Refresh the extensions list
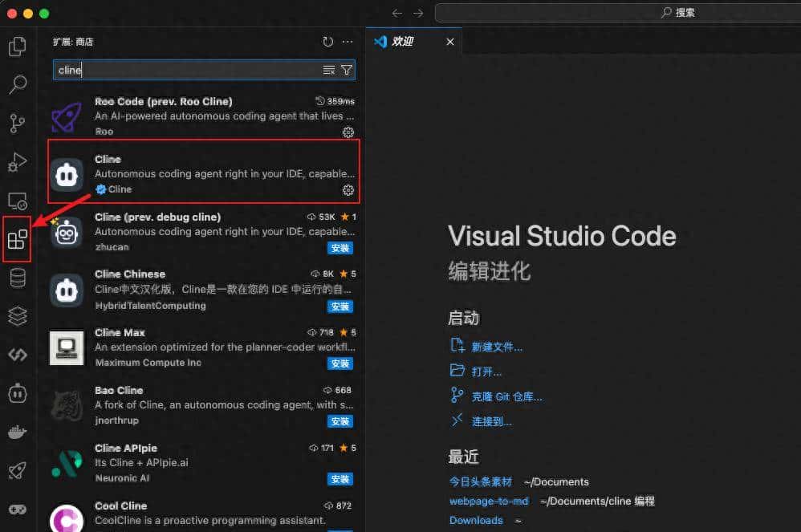 327,41
